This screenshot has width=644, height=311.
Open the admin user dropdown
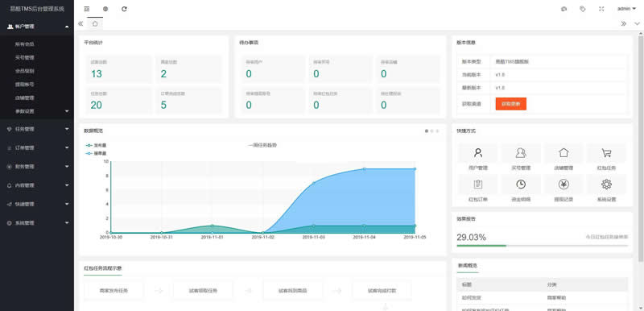tap(627, 9)
